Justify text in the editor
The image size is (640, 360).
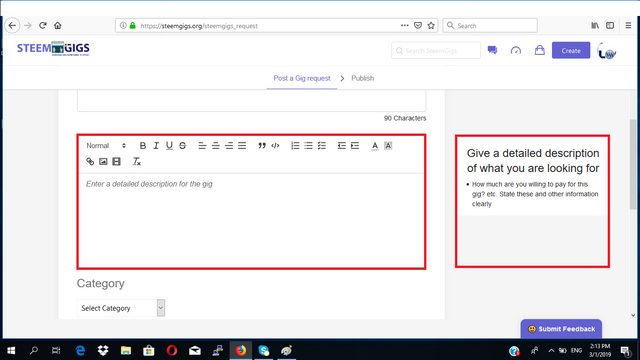pos(242,145)
